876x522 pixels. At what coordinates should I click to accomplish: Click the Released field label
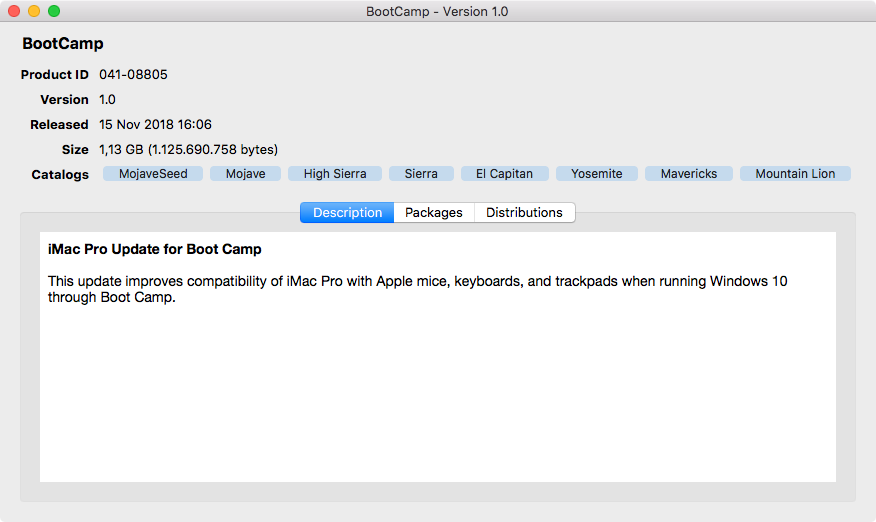click(59, 124)
